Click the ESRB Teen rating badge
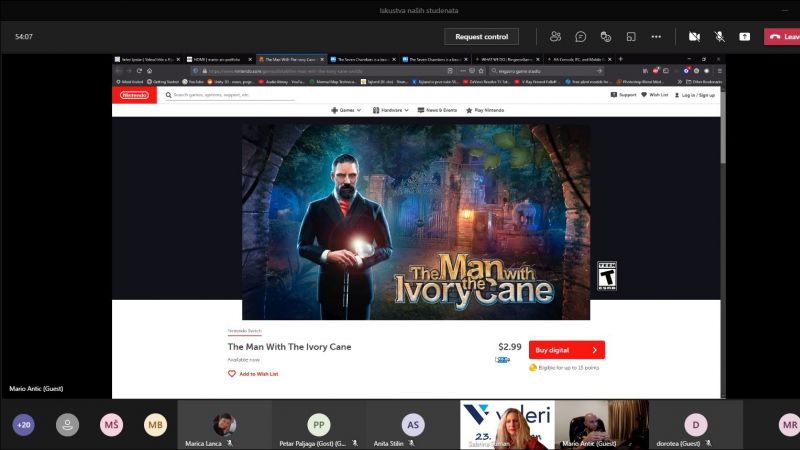 click(606, 275)
